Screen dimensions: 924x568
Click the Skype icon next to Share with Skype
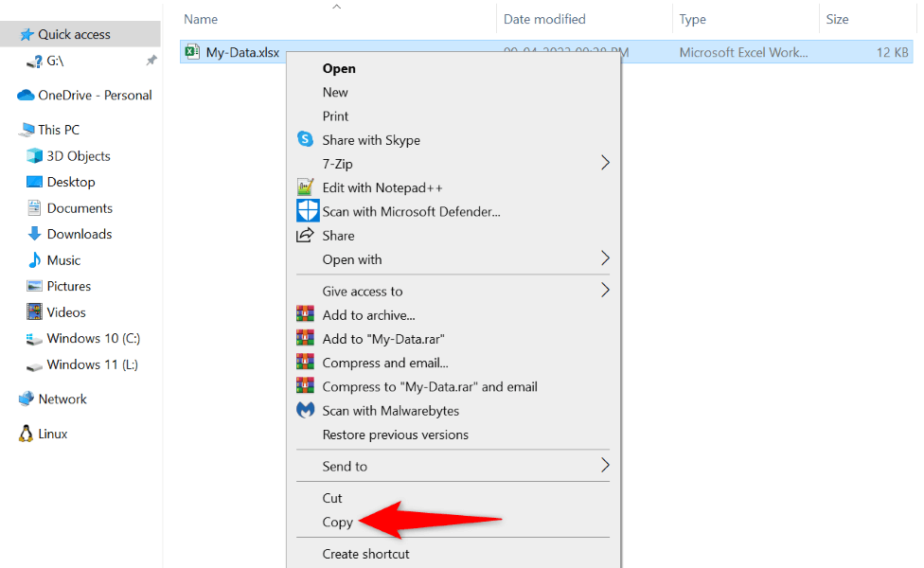[x=305, y=139]
